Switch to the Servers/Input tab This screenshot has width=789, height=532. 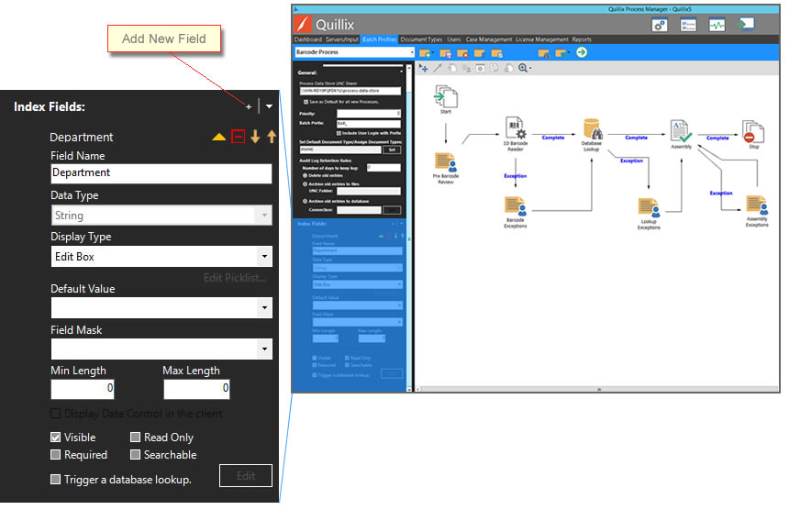(342, 39)
